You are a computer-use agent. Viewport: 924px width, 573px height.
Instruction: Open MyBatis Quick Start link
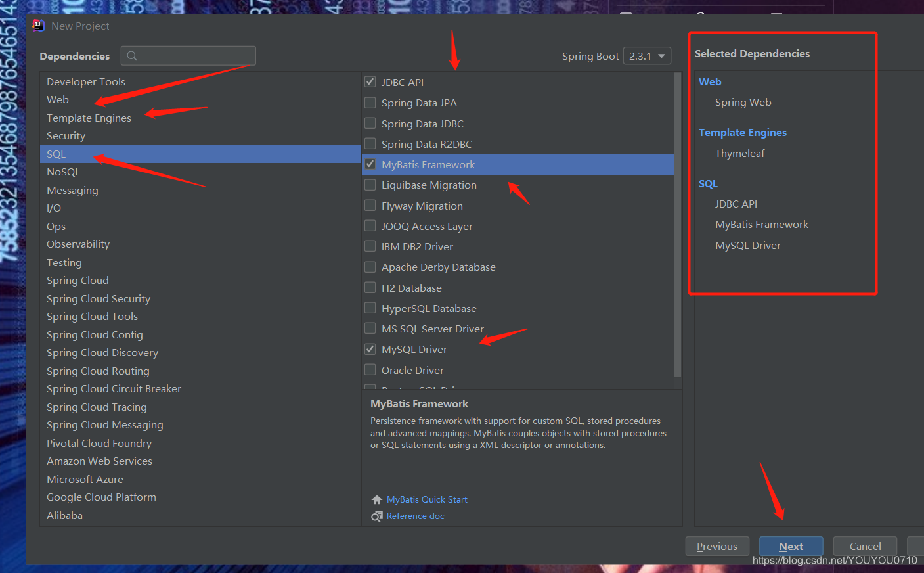pyautogui.click(x=427, y=499)
